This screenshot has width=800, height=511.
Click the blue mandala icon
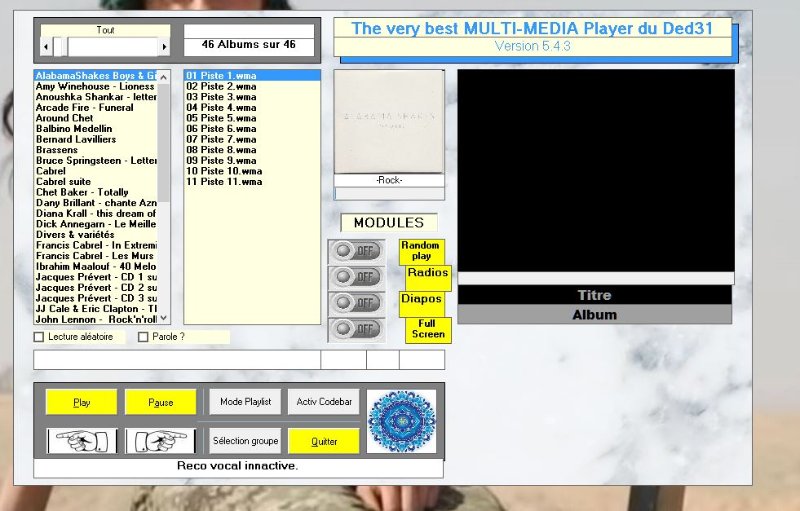(401, 421)
